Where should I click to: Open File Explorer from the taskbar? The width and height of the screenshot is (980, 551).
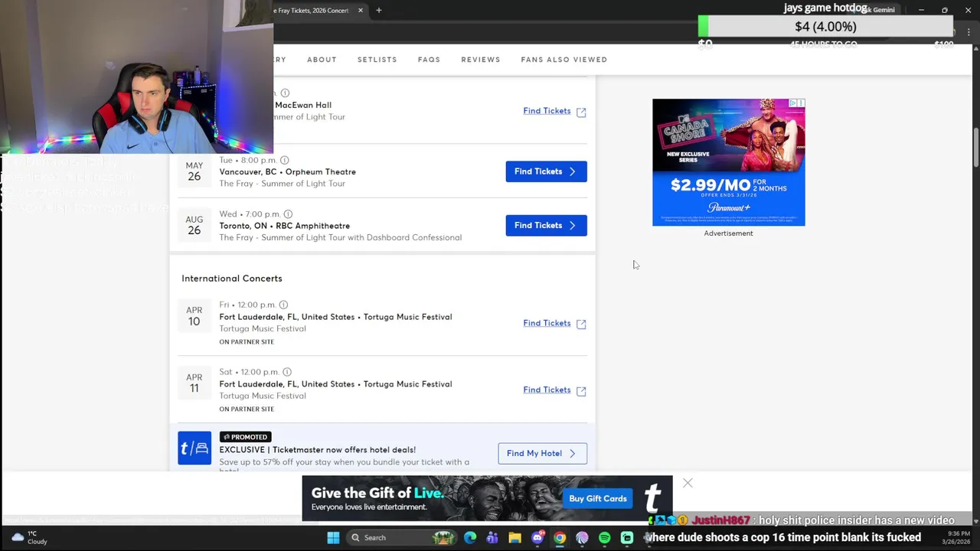click(514, 537)
